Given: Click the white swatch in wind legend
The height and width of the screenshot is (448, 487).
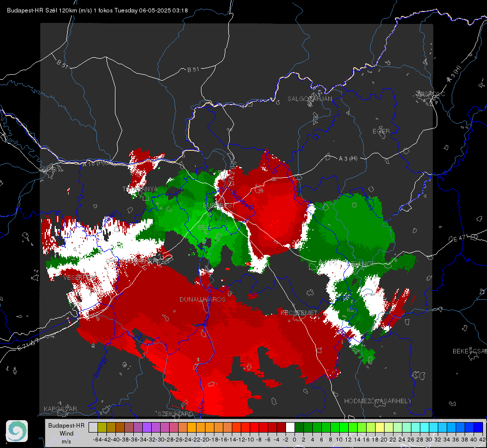Looking at the screenshot, I should pos(290,428).
